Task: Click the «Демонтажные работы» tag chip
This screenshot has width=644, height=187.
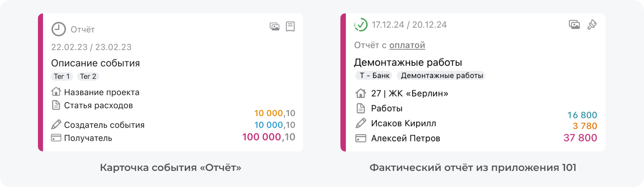Action: pos(442,75)
